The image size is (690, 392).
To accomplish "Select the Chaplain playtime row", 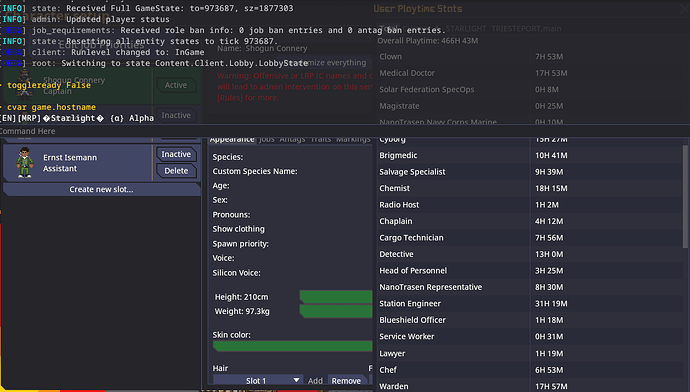I will point(530,221).
